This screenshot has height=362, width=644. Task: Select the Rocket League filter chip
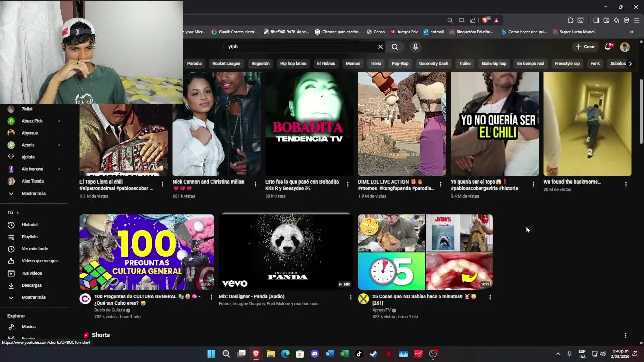pos(226,64)
